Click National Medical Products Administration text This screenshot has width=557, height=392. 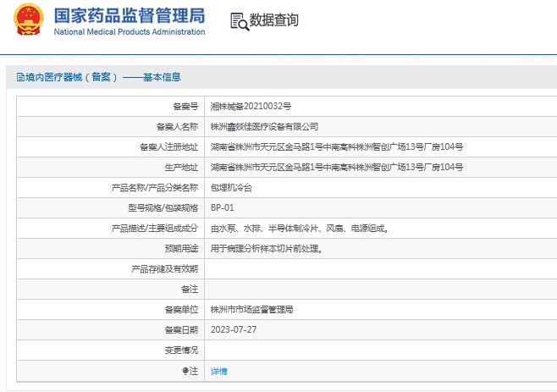pos(130,32)
